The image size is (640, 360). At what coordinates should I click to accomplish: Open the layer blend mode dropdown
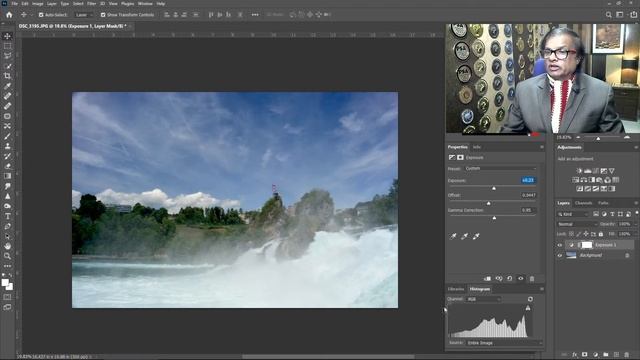click(577, 224)
